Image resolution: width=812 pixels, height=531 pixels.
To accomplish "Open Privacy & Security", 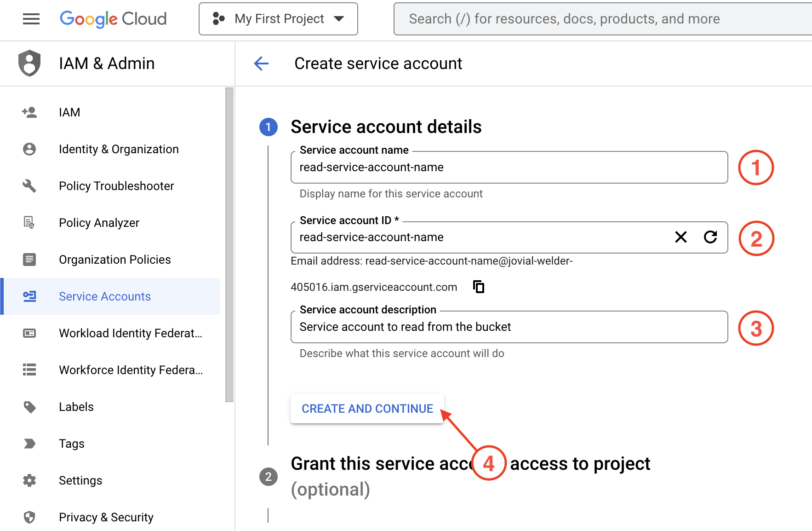I will 110,517.
